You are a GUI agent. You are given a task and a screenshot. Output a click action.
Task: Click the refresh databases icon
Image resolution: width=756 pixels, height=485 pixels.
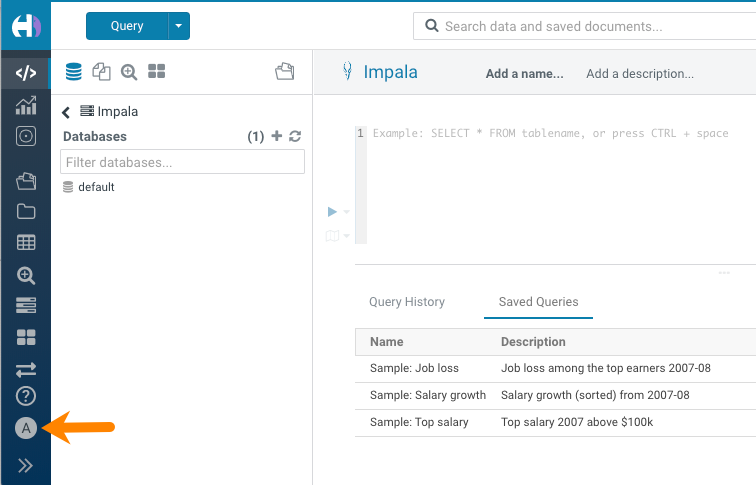[x=295, y=137]
